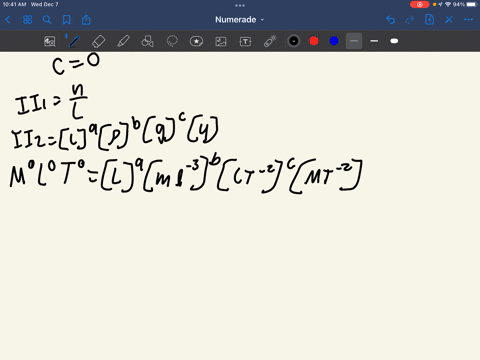The image size is (480, 360).
Task: Add a new page
Action: click(x=429, y=20)
